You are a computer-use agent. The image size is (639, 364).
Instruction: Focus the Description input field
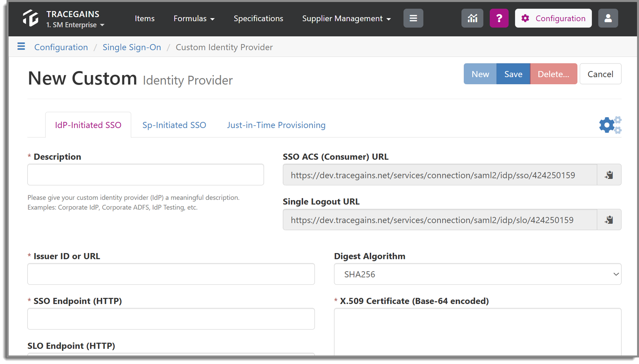point(146,174)
